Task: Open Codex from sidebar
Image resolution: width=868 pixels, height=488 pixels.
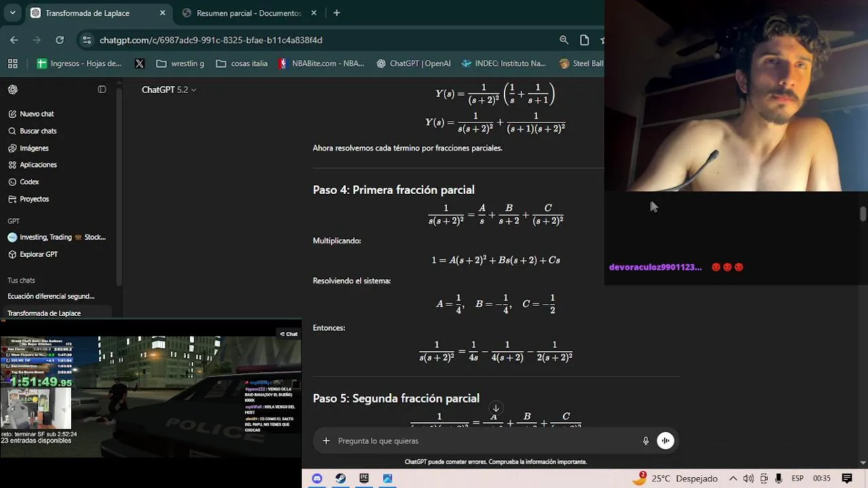Action: (x=60, y=182)
